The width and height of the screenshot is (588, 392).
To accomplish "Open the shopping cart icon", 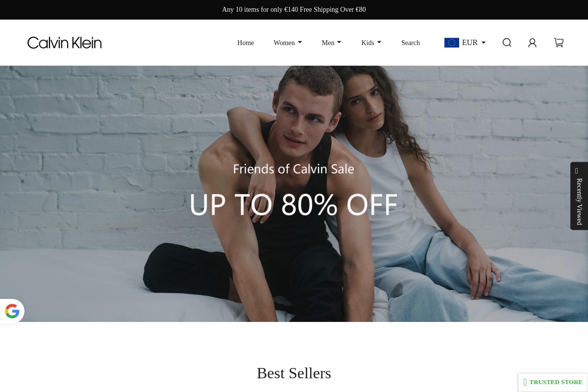I will (x=559, y=43).
